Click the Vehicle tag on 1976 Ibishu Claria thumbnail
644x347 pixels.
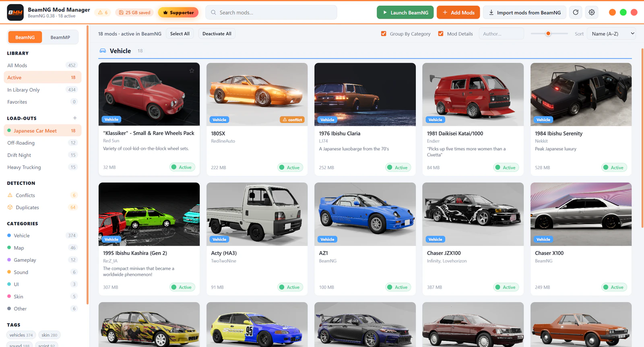327,120
